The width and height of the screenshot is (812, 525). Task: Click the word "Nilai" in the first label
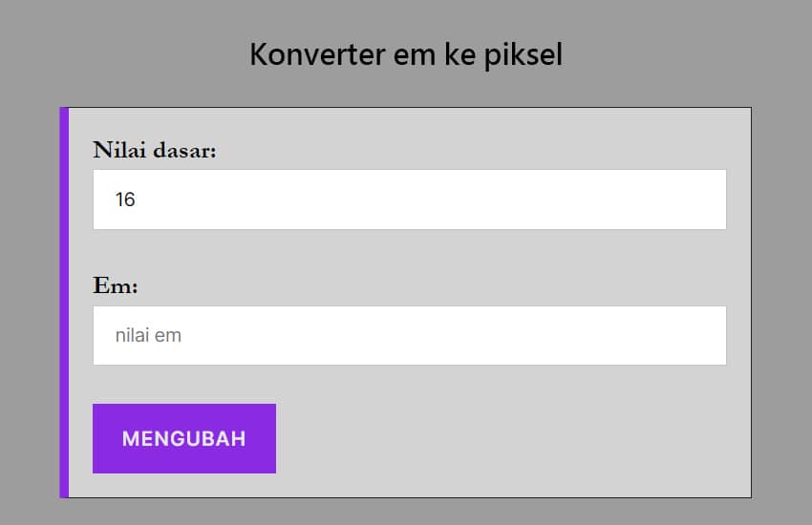[x=118, y=151]
